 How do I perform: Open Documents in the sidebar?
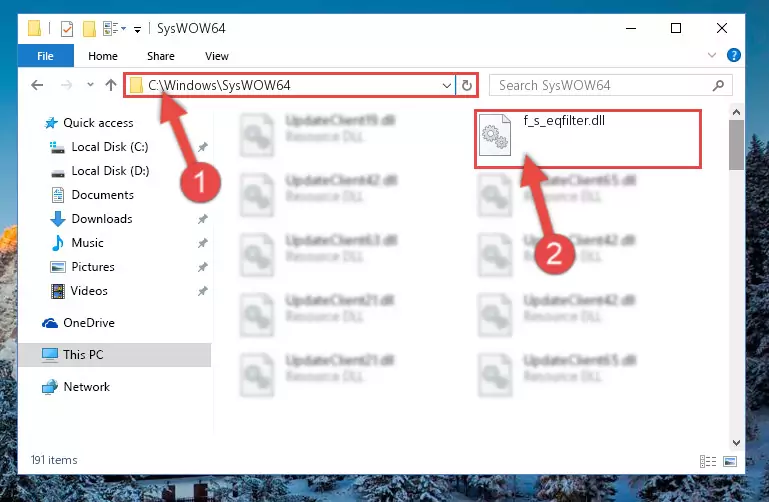[x=103, y=195]
